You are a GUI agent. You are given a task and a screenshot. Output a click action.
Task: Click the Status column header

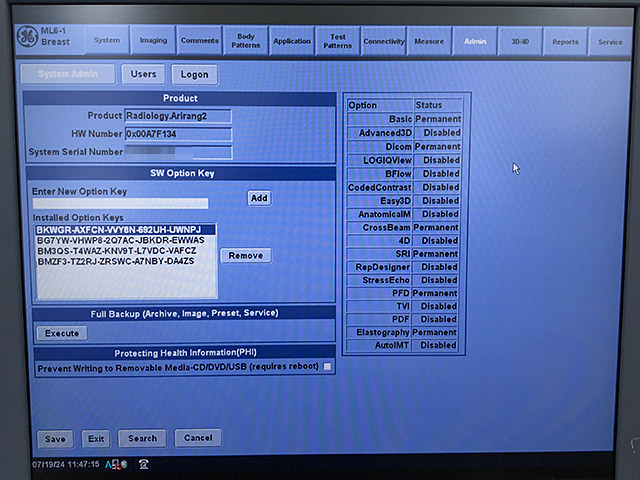(x=438, y=105)
